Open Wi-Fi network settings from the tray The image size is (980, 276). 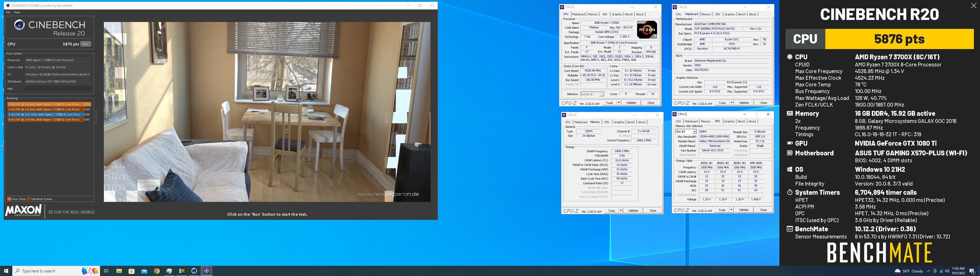click(x=941, y=271)
